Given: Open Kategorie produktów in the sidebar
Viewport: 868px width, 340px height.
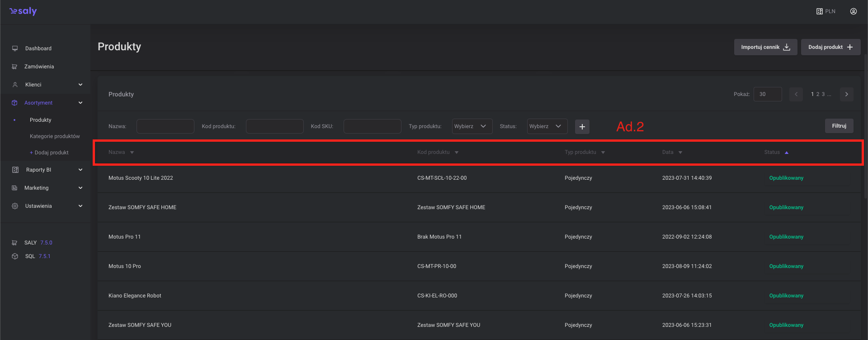Looking at the screenshot, I should pos(55,136).
